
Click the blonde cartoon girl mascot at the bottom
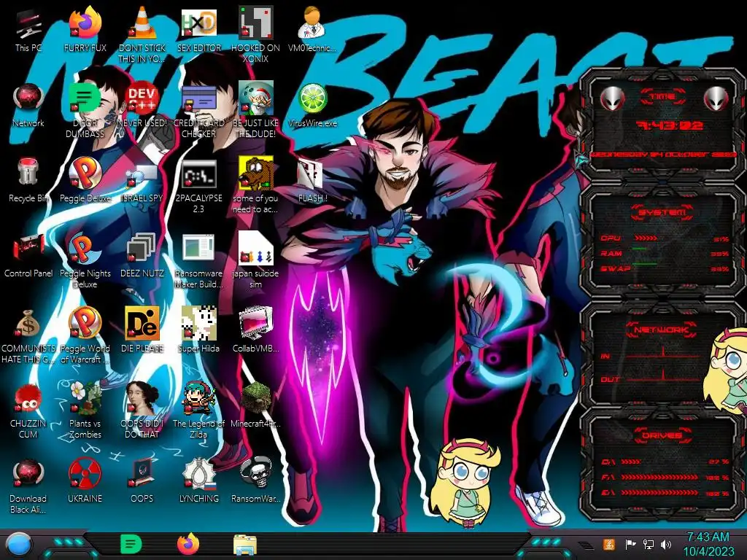click(x=465, y=484)
